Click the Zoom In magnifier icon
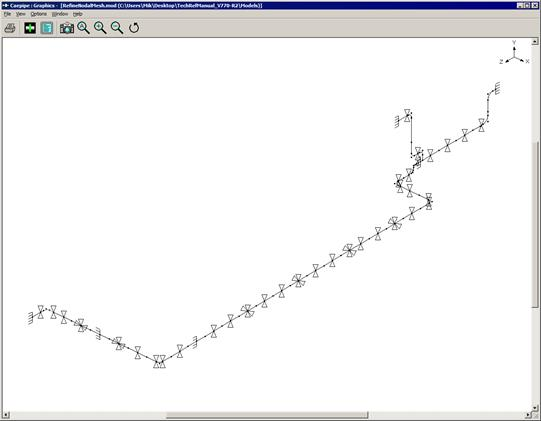The image size is (541, 421). 100,28
